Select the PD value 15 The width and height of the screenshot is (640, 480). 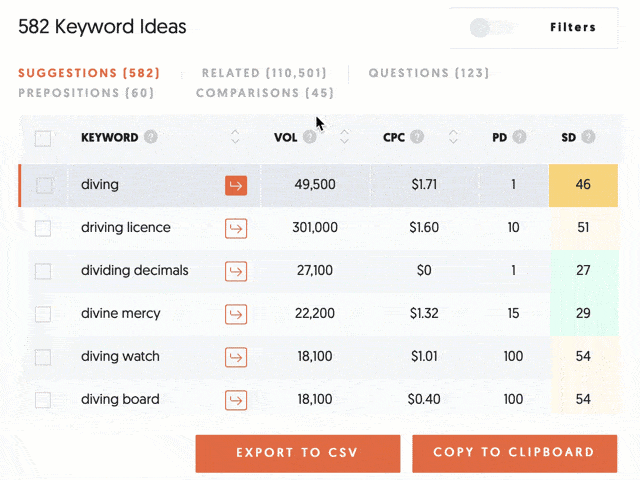513,313
